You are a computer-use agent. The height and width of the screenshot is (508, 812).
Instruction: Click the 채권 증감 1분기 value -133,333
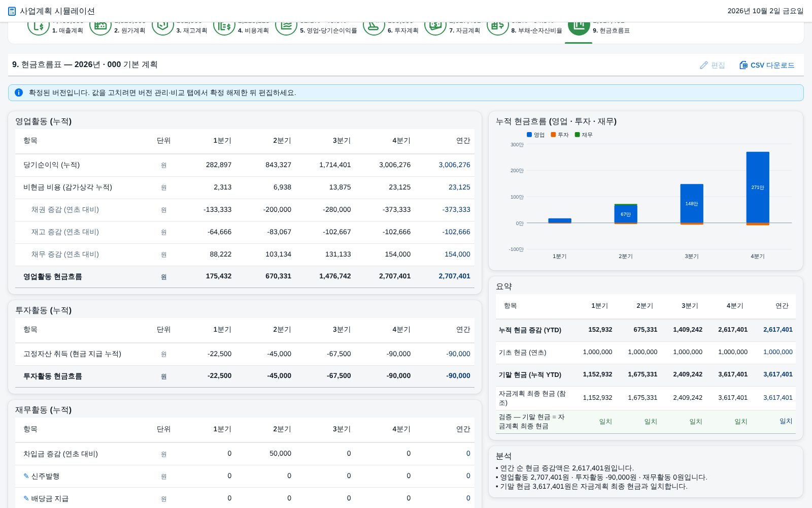point(217,209)
